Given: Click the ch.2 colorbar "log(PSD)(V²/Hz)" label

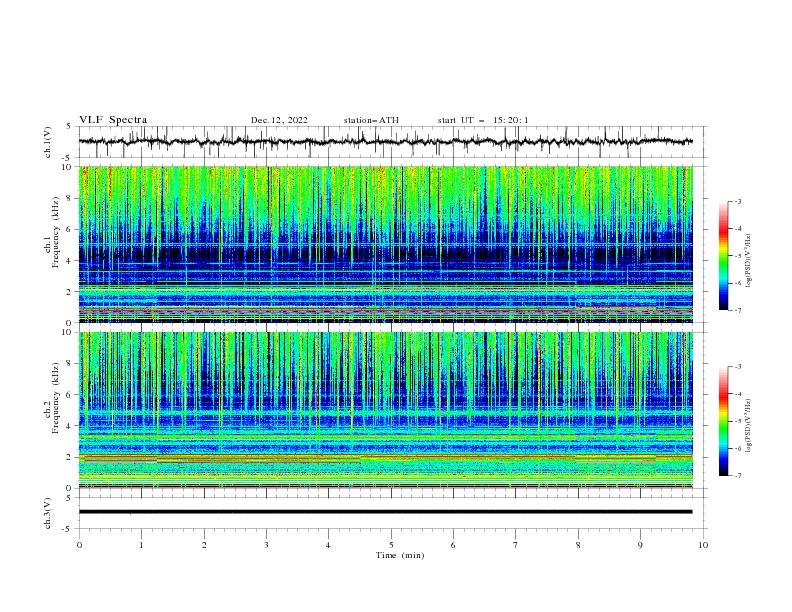Looking at the screenshot, I should [749, 426].
